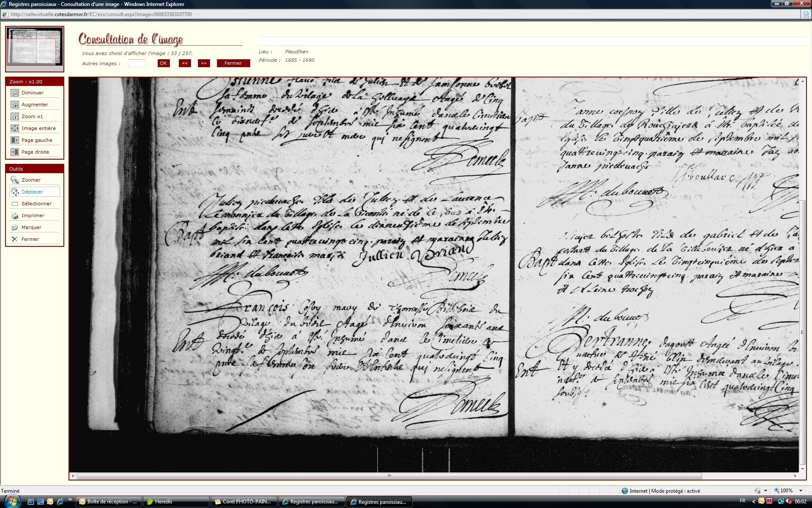Click the Marquer bookmark tool
This screenshot has width=812, height=508.
point(15,228)
